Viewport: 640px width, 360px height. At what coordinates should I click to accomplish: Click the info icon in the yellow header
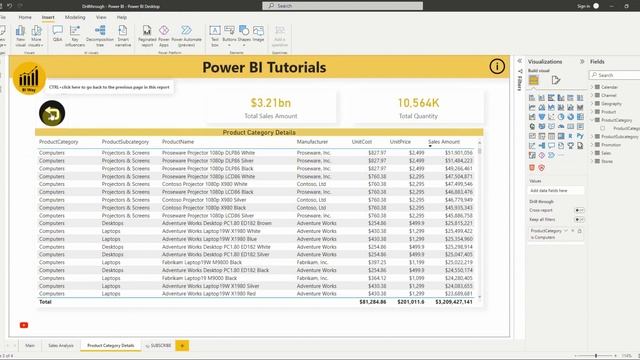coord(497,67)
